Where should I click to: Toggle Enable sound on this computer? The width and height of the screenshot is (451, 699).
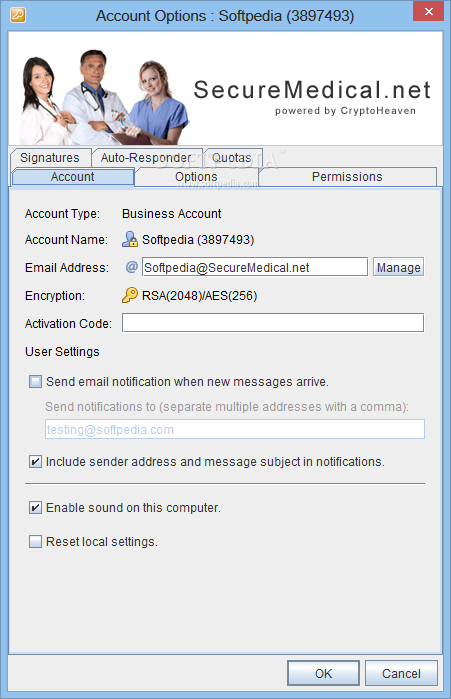[35, 507]
